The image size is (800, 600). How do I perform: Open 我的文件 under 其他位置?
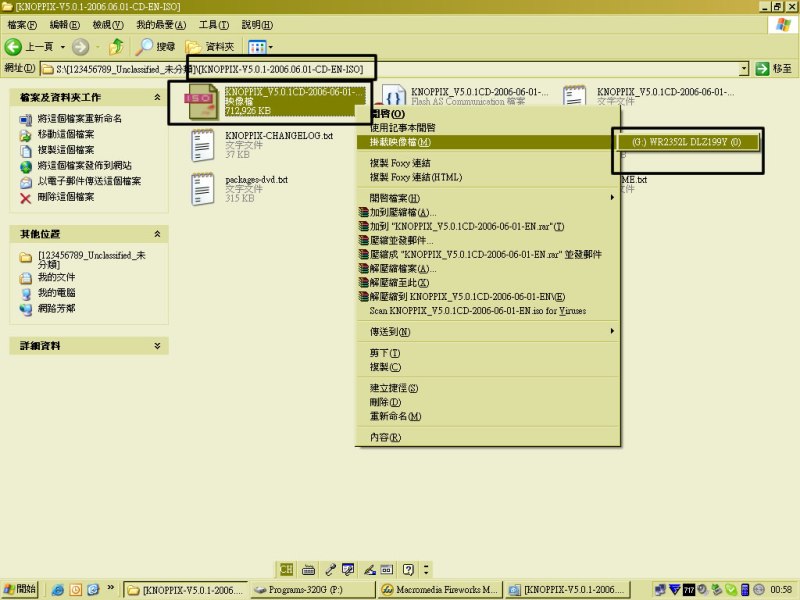tap(57, 277)
